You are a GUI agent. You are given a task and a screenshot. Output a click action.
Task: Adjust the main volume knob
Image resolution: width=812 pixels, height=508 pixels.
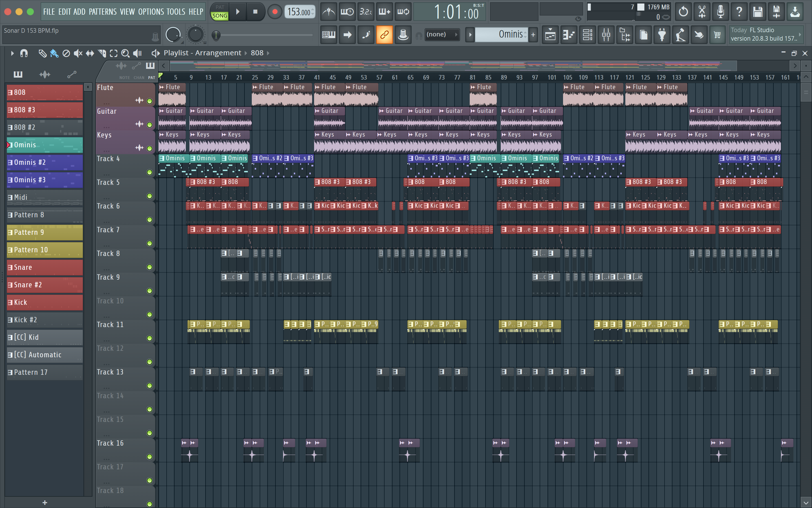coord(173,35)
